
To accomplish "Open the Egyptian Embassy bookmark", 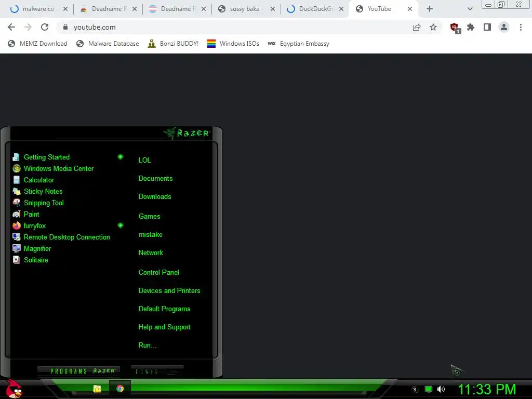I will (x=299, y=44).
